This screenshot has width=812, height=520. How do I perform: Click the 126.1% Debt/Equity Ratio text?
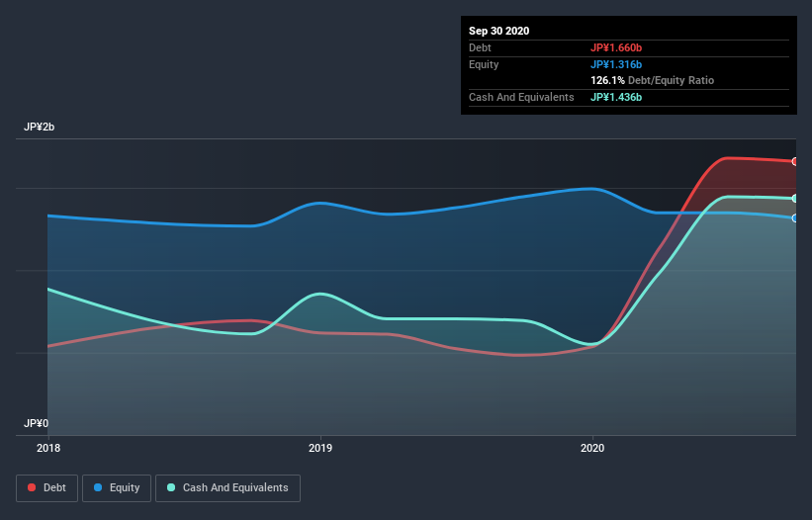click(x=652, y=81)
